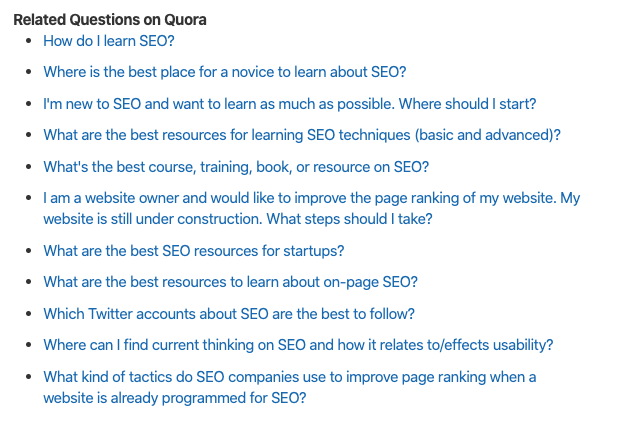Open the 'I am a website owner' question
The height and width of the screenshot is (430, 630).
(312, 209)
